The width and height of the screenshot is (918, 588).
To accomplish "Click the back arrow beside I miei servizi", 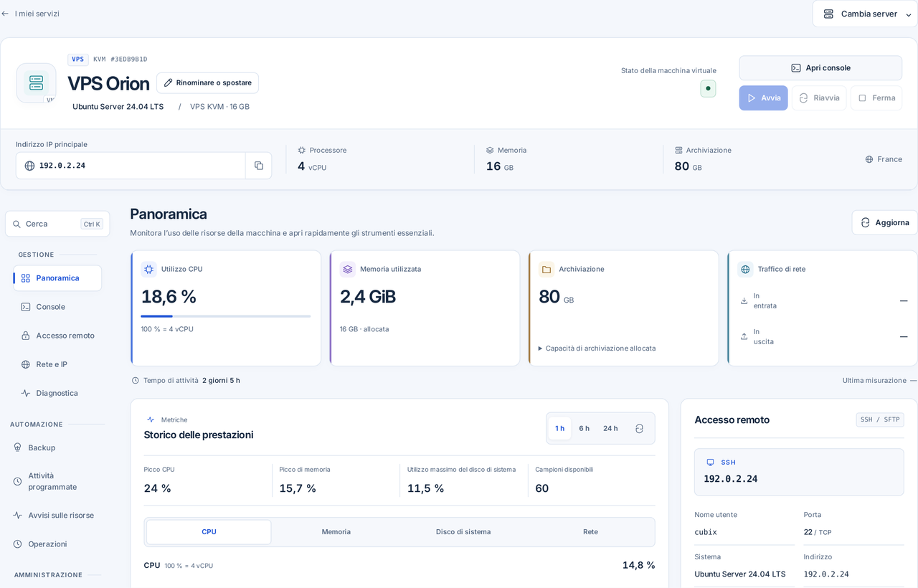I will [x=5, y=14].
